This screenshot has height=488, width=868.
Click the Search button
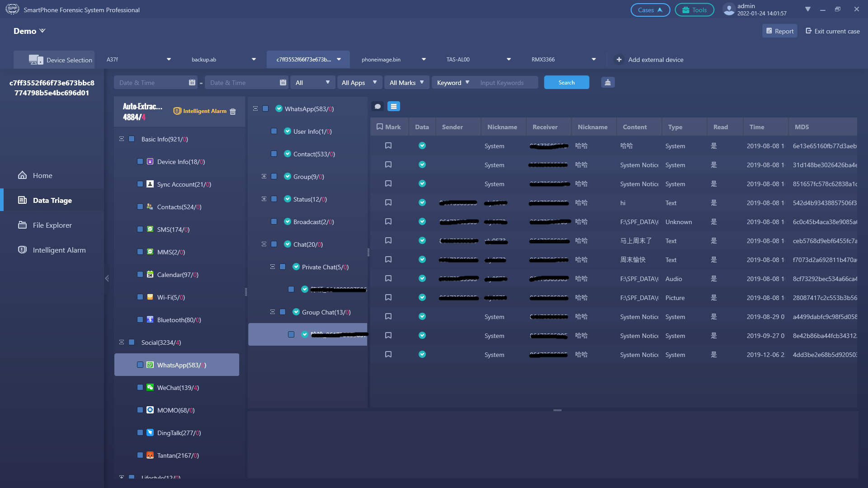pyautogui.click(x=566, y=83)
